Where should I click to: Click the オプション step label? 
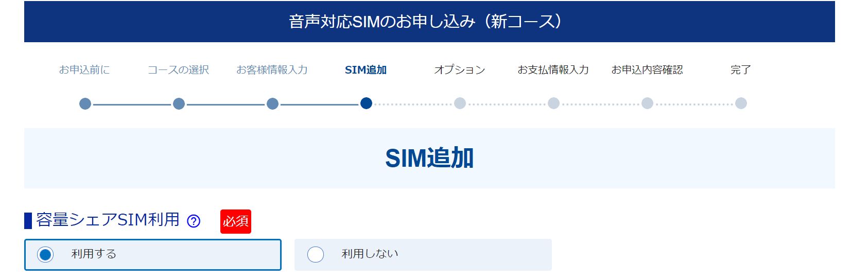[x=460, y=69]
